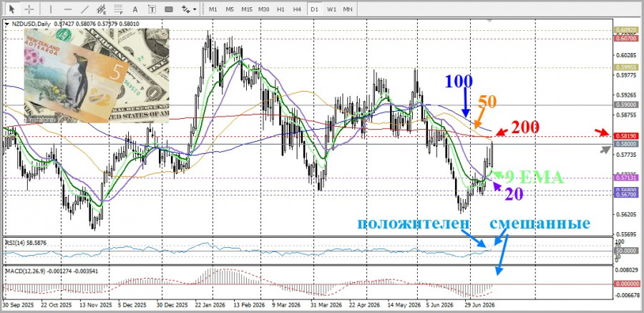Choose the vertical line drawing tool
Screen dimensions: 644x313
click(x=51, y=9)
